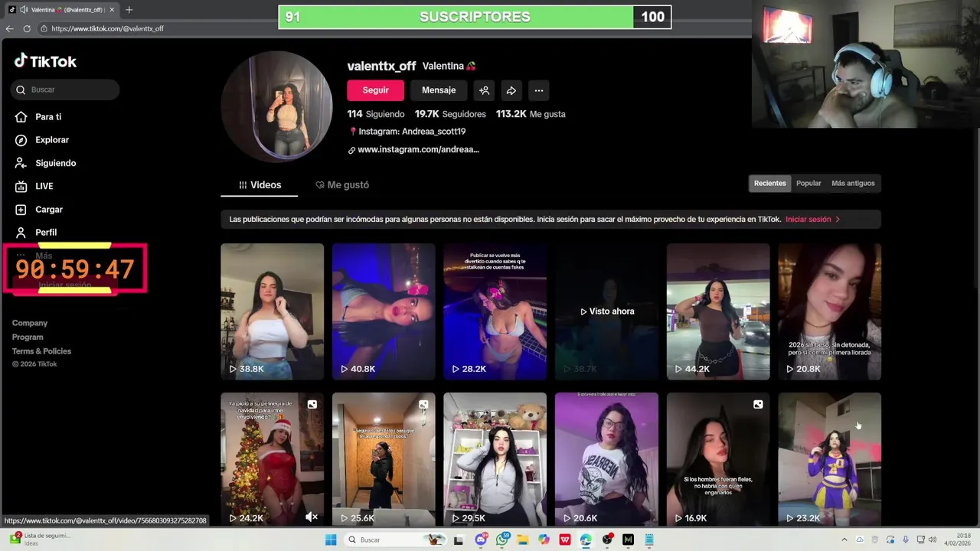The height and width of the screenshot is (551, 980).
Task: Open WhatsApp from the taskbar
Action: (502, 540)
